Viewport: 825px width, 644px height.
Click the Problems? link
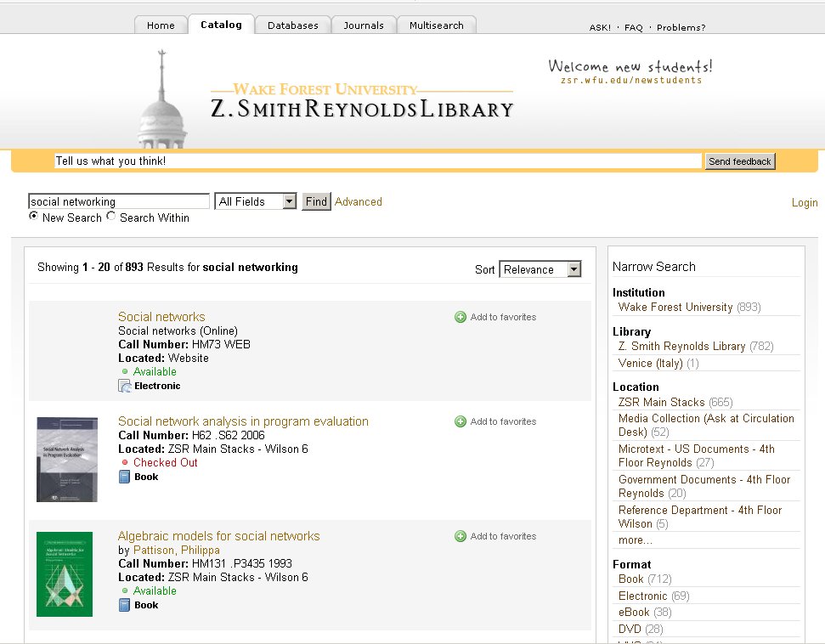pos(681,27)
